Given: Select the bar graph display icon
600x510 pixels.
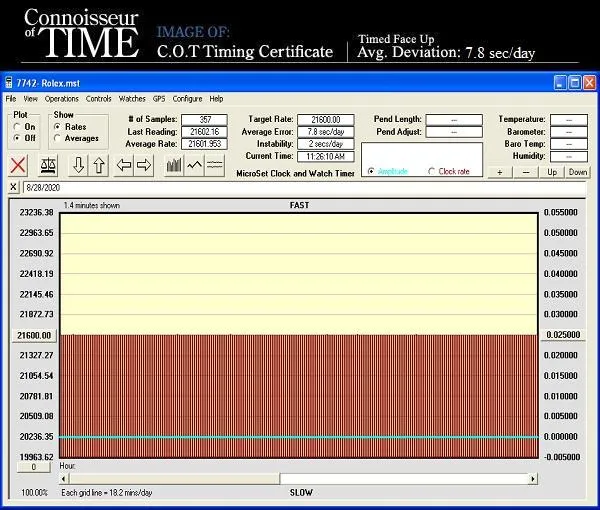Looking at the screenshot, I should tap(174, 165).
